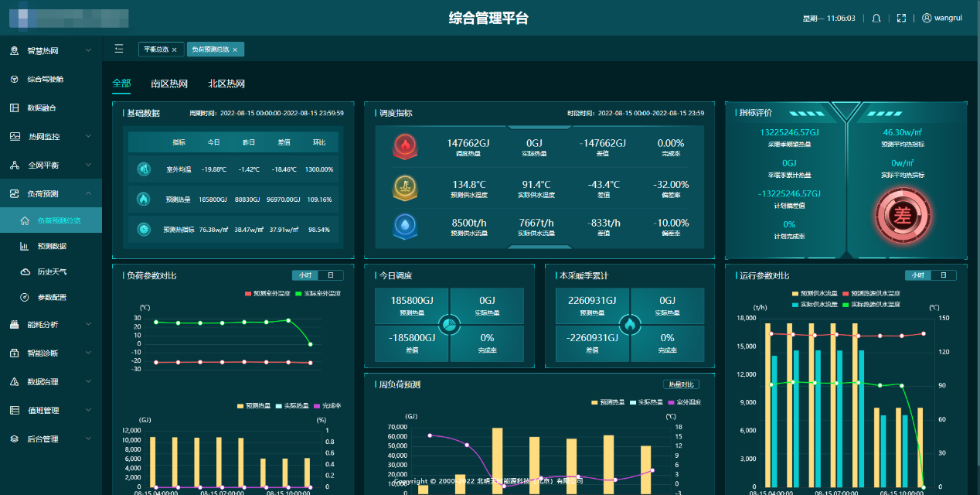Close the 负荷预测总览 page tab
This screenshot has width=980, height=495.
pos(235,49)
